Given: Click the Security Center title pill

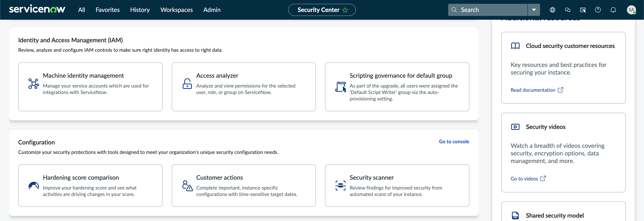Looking at the screenshot, I should 322,10.
